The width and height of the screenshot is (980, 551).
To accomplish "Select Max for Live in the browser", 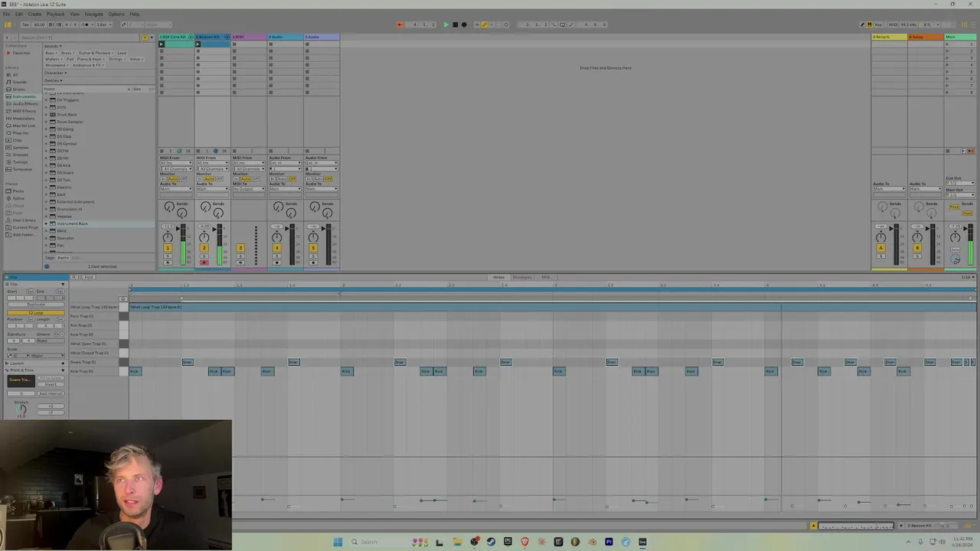I will (x=23, y=126).
